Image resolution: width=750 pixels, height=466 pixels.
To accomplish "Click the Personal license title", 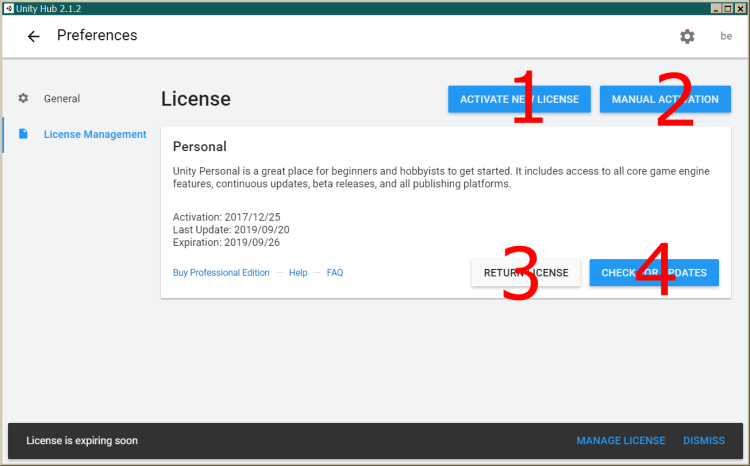I will click(x=199, y=146).
